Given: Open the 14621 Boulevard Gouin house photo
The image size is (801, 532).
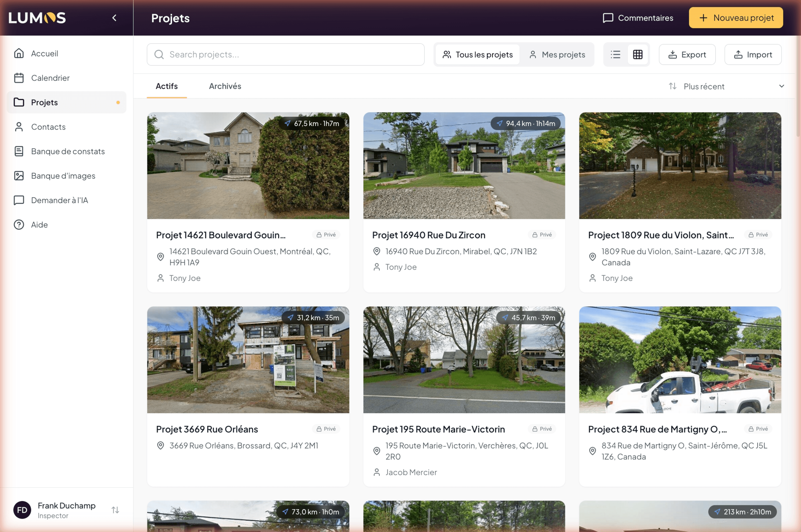Looking at the screenshot, I should [248, 166].
